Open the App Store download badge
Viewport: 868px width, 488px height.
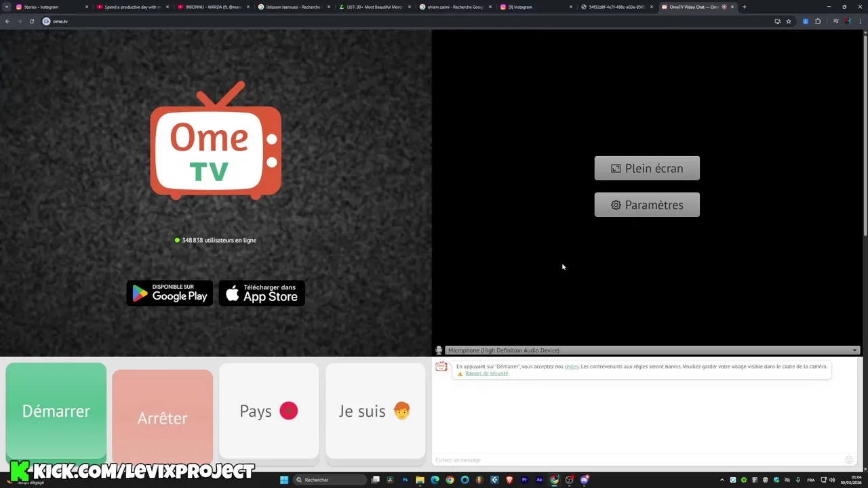(262, 293)
